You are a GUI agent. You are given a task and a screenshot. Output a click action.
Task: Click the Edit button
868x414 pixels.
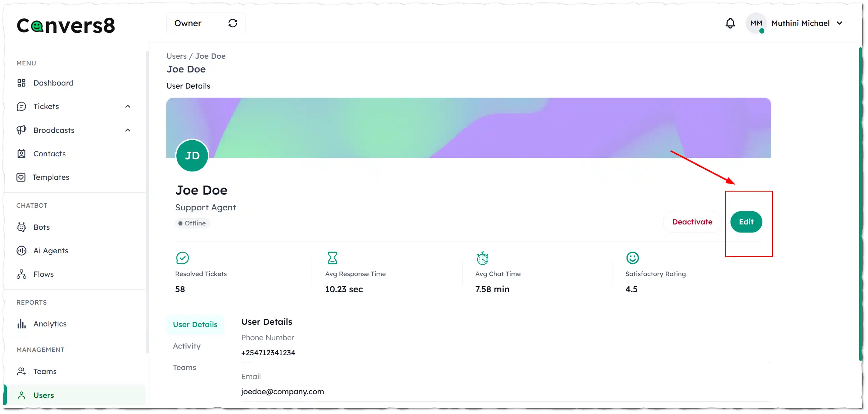tap(746, 222)
